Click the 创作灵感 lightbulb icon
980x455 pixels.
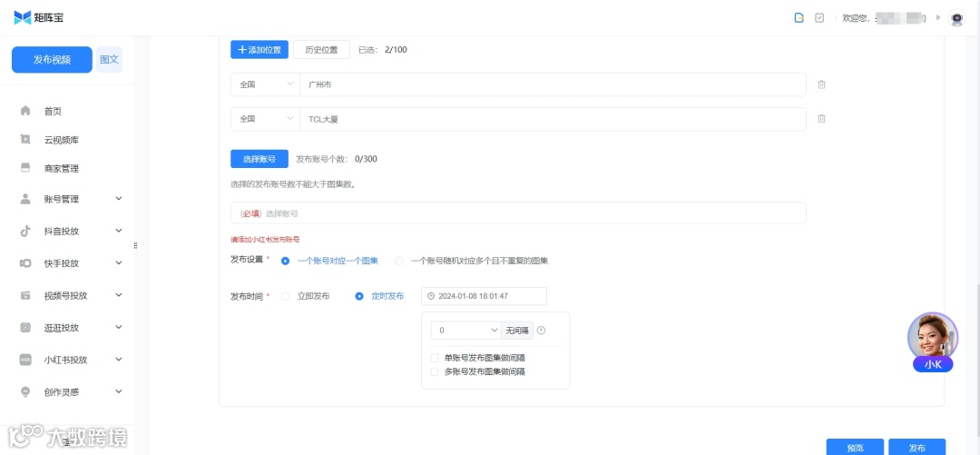pos(25,391)
